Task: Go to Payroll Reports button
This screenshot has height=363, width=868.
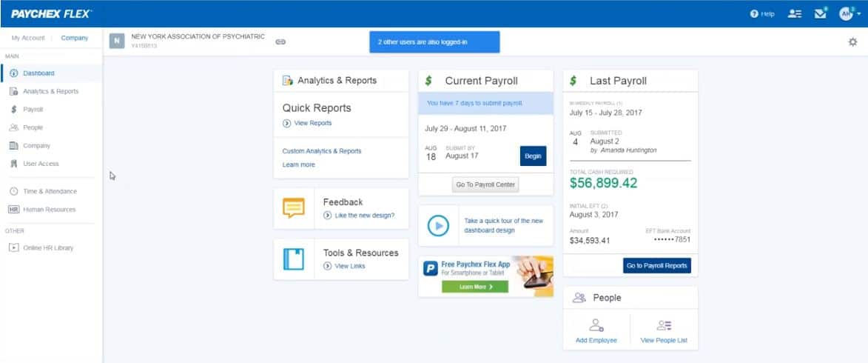Action: (x=657, y=265)
